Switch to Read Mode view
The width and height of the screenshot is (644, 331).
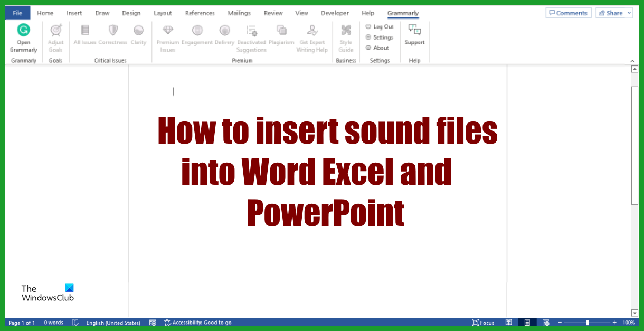[x=509, y=322]
